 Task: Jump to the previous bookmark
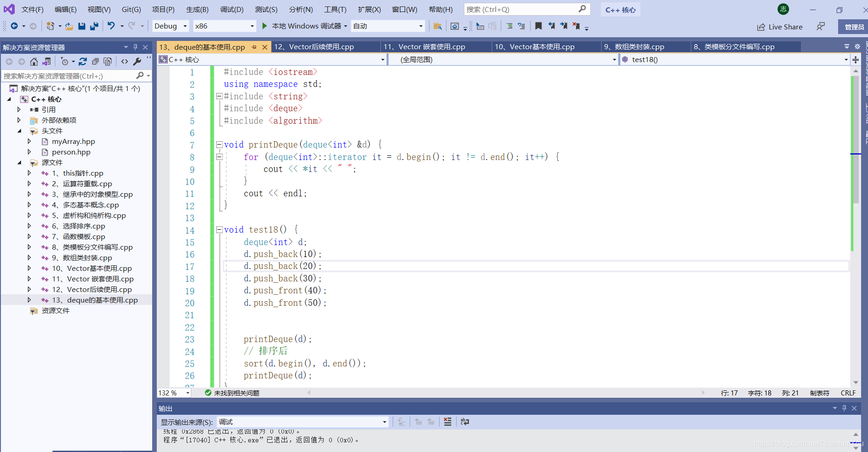(x=551, y=26)
